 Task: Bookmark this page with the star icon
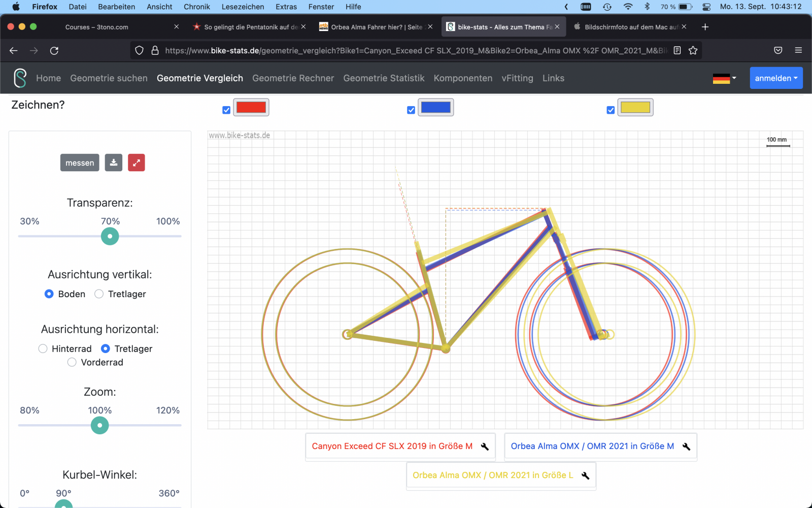click(x=693, y=50)
